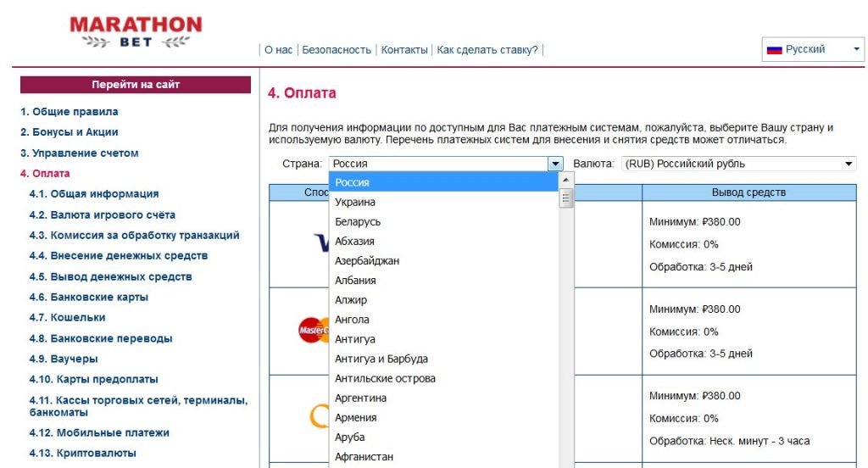This screenshot has height=468, width=868.
Task: Open the currency dropdown (RUB) Российский рубль
Action: point(738,164)
